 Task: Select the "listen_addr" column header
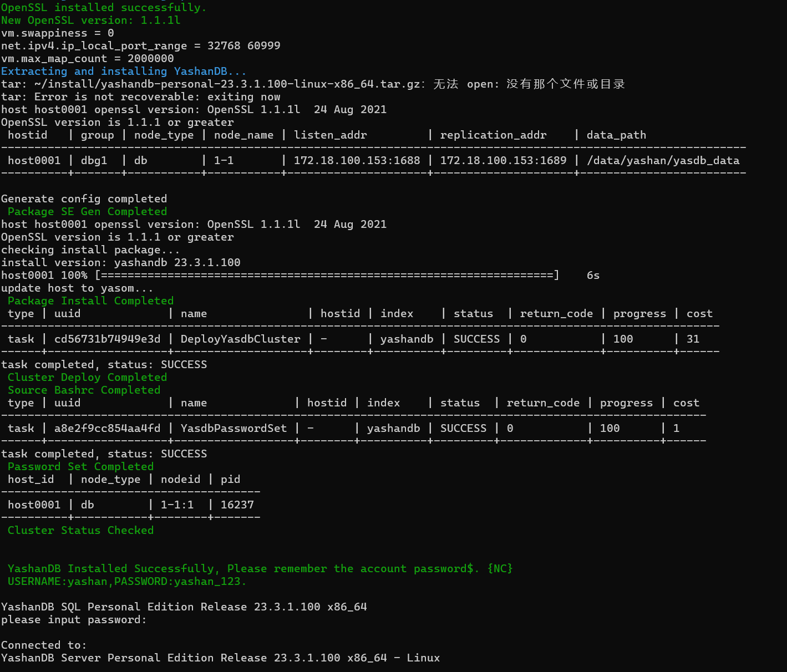coord(331,135)
